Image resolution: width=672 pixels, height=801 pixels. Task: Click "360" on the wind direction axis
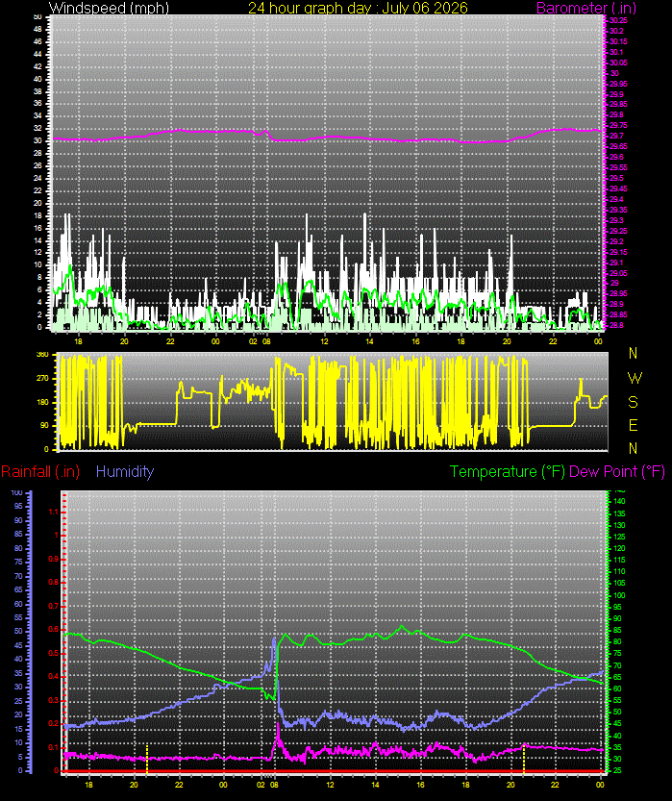(x=43, y=355)
